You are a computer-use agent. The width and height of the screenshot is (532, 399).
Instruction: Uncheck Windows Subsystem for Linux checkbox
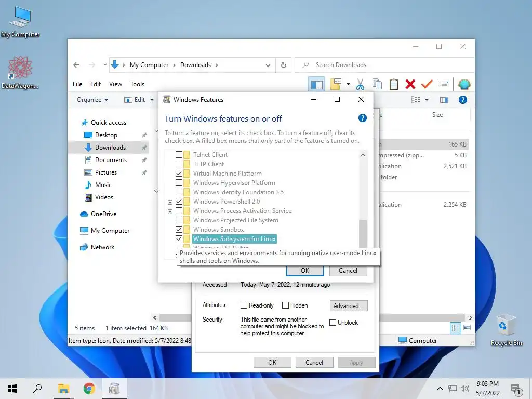point(179,239)
